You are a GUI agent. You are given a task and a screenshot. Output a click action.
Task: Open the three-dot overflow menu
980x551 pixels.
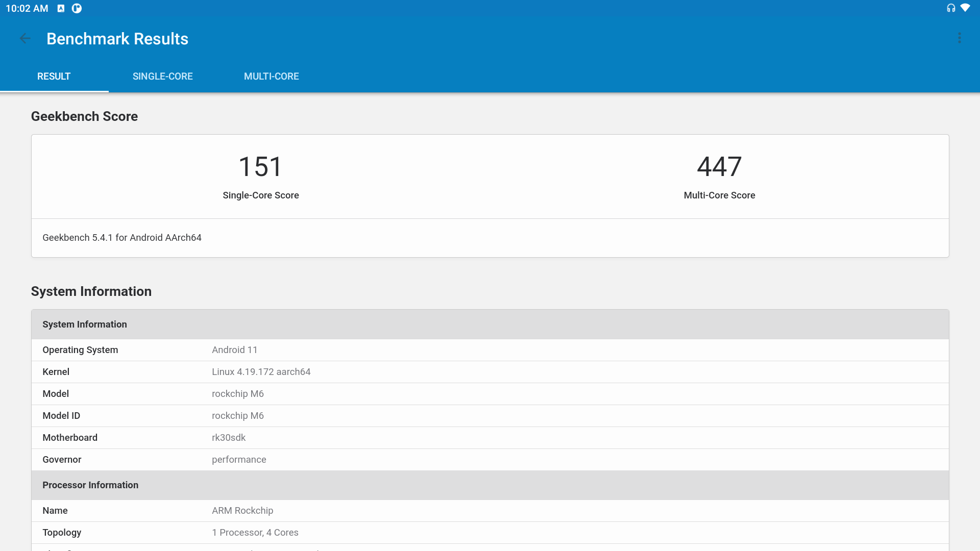[x=960, y=38]
